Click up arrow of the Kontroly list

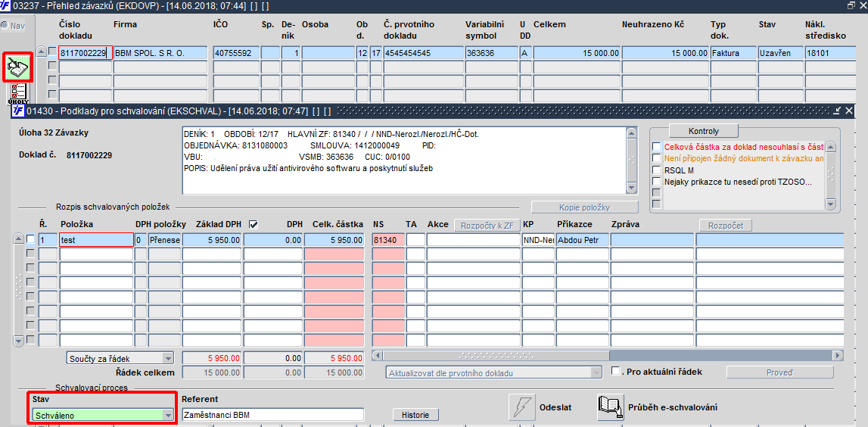(830, 147)
